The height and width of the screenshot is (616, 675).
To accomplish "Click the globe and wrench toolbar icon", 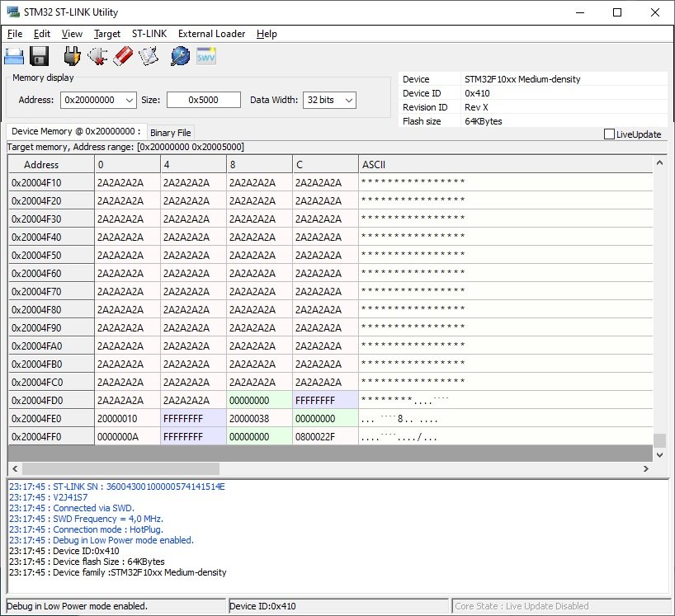I will [x=181, y=56].
